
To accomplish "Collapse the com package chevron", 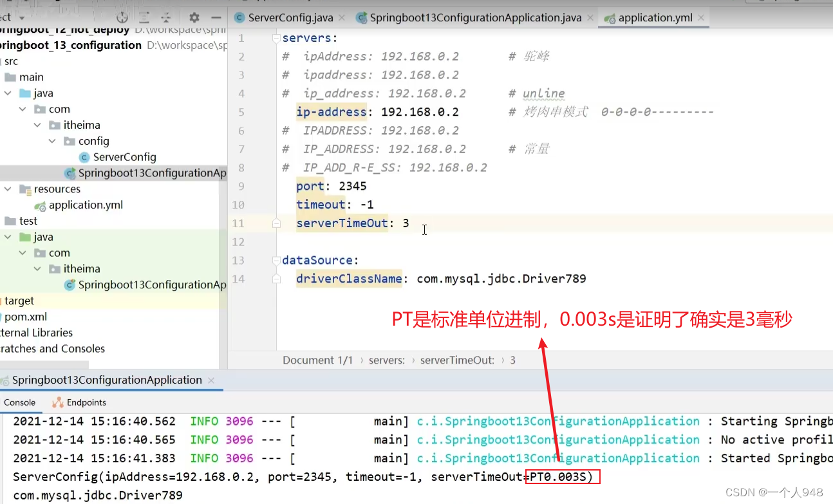I will click(x=22, y=109).
